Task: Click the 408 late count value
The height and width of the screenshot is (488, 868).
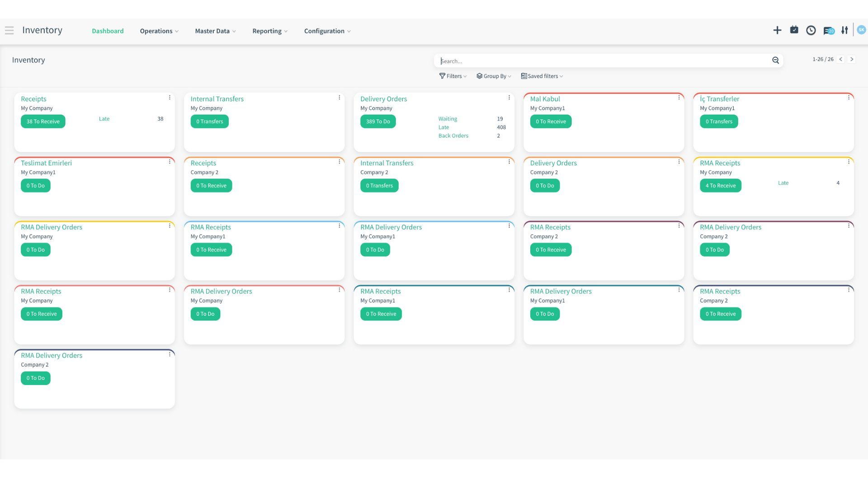Action: pyautogui.click(x=501, y=127)
